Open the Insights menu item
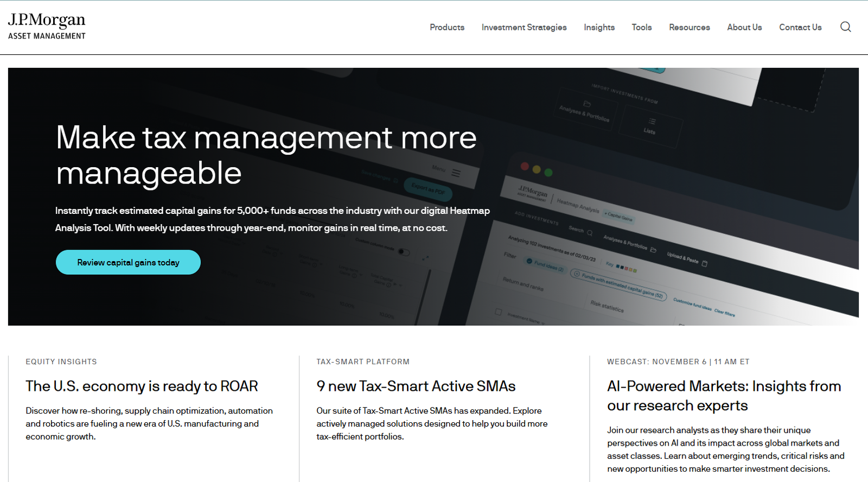The width and height of the screenshot is (868, 482). click(x=599, y=27)
